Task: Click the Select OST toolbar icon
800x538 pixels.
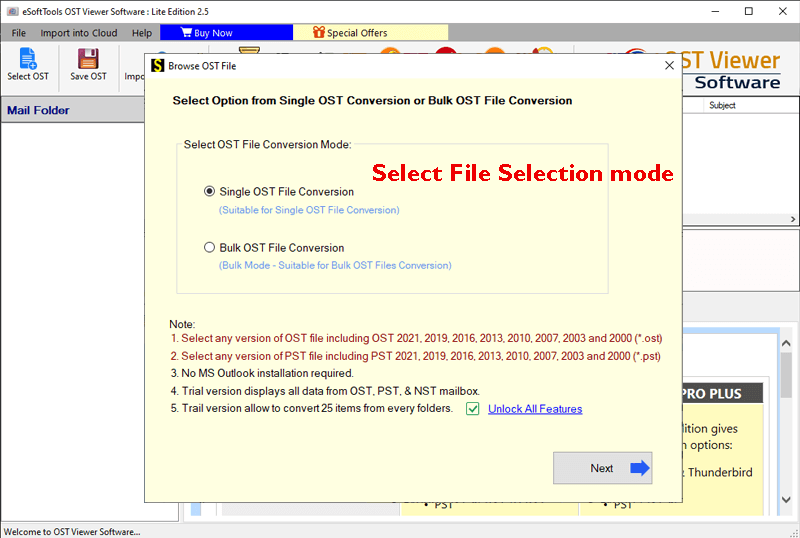Action: point(28,64)
